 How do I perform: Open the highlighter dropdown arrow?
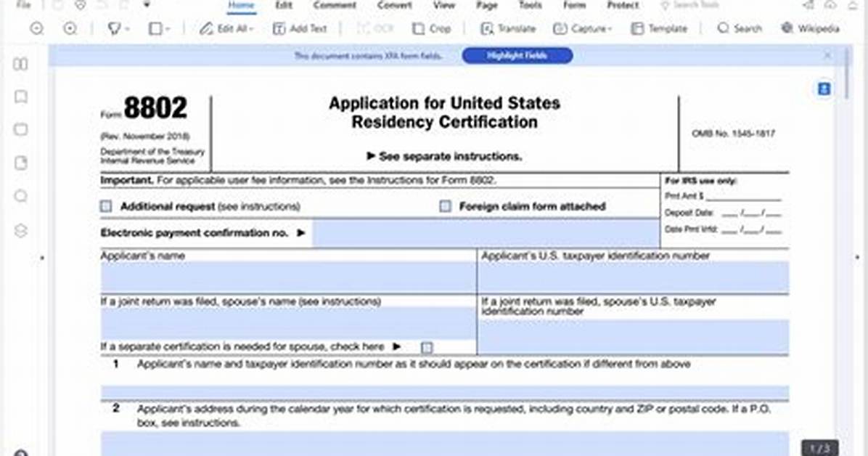coord(127,29)
